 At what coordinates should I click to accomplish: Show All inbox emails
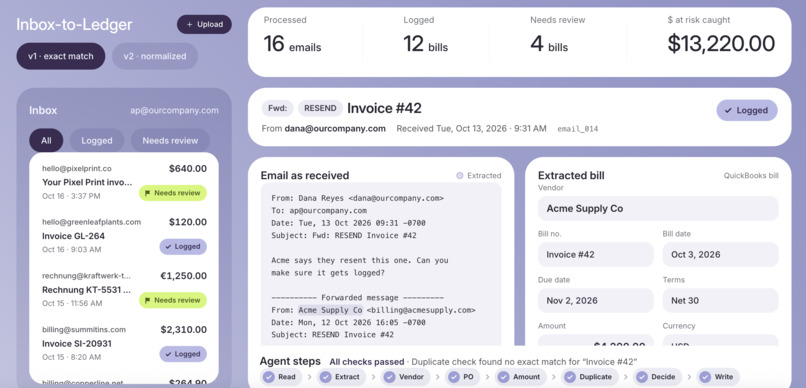click(46, 140)
